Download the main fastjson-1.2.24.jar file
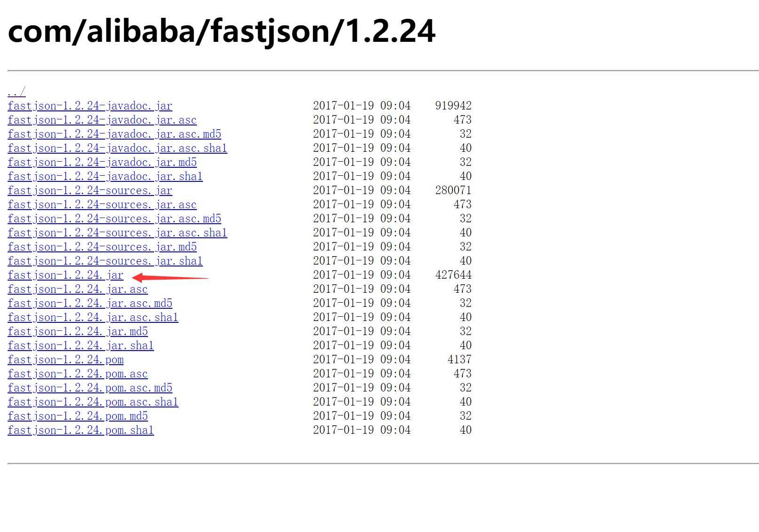Image resolution: width=759 pixels, height=532 pixels. click(66, 275)
